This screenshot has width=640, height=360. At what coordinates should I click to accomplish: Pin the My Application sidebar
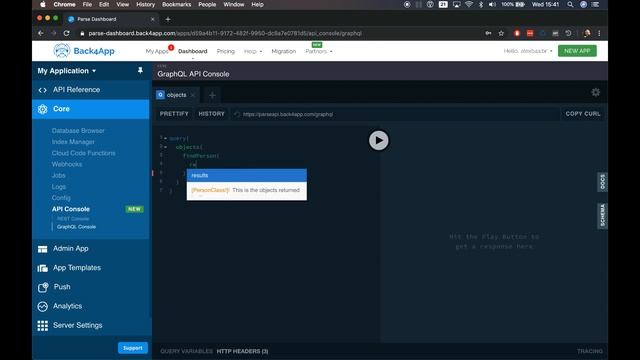click(140, 71)
